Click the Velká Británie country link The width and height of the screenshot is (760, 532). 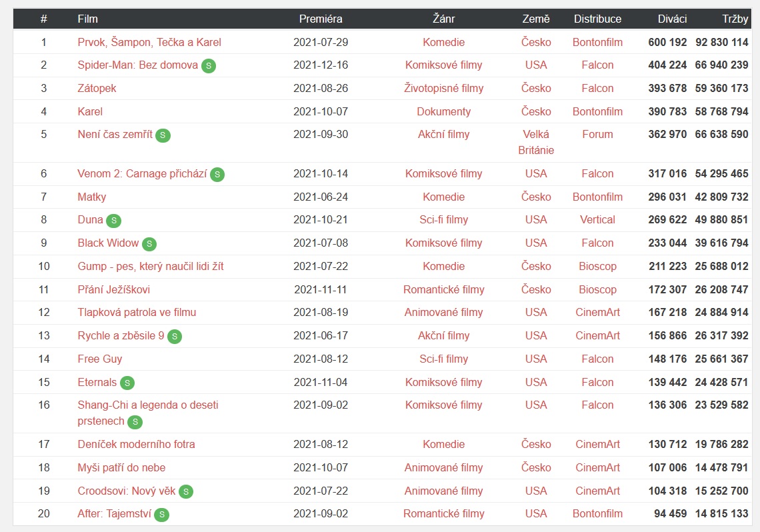point(535,142)
